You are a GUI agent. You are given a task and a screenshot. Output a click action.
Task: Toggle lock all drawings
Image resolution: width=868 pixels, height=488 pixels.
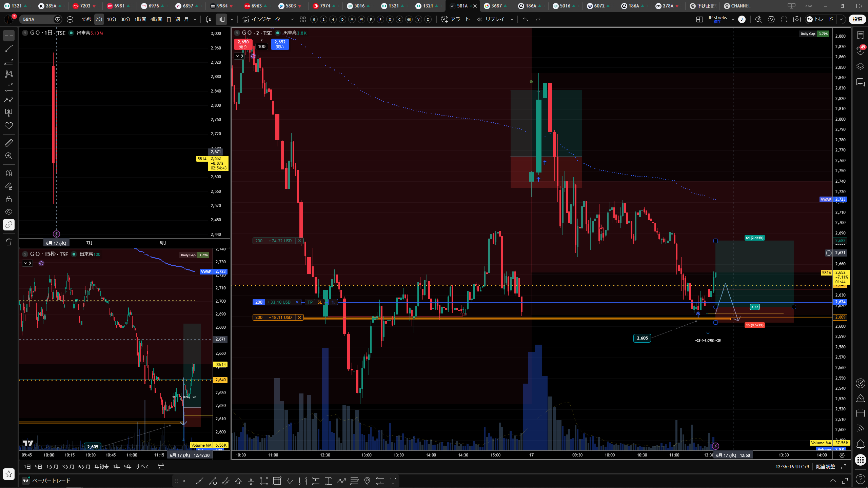[9, 199]
